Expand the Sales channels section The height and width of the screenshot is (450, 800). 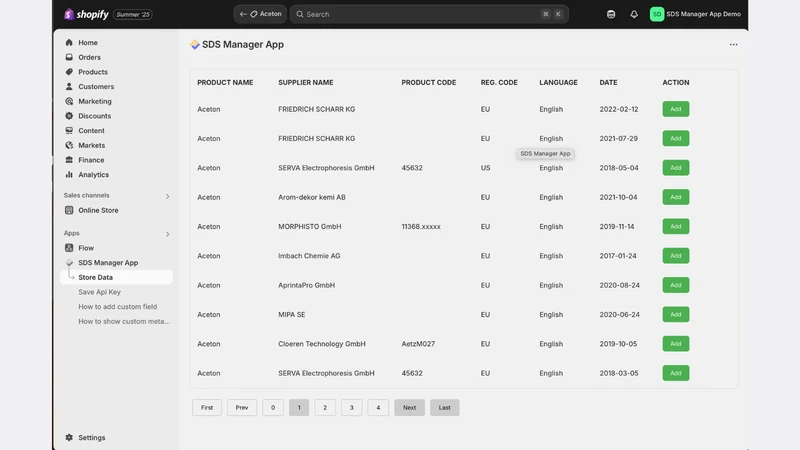(167, 196)
